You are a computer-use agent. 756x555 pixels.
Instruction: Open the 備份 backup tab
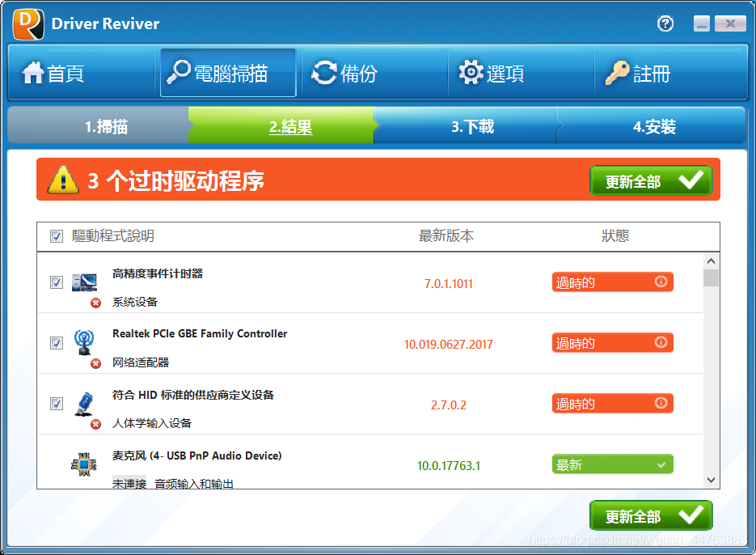click(x=374, y=73)
